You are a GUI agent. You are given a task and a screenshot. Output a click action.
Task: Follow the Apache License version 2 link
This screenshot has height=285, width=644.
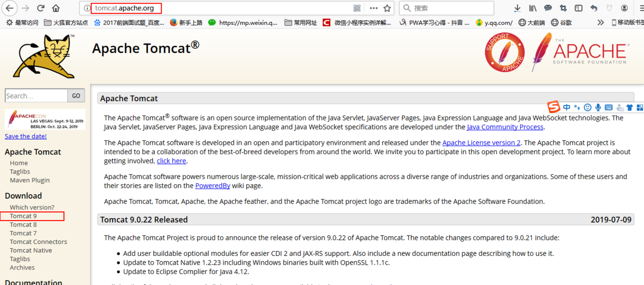pos(481,143)
